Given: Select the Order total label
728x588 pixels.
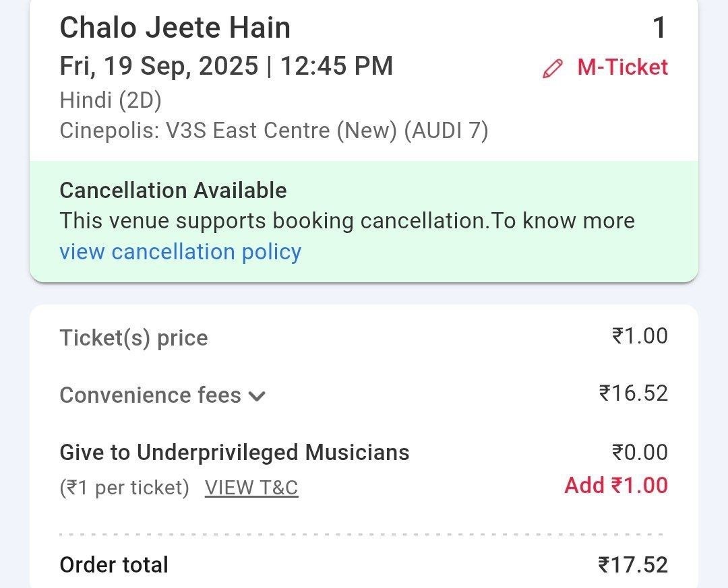Looking at the screenshot, I should pyautogui.click(x=114, y=564).
